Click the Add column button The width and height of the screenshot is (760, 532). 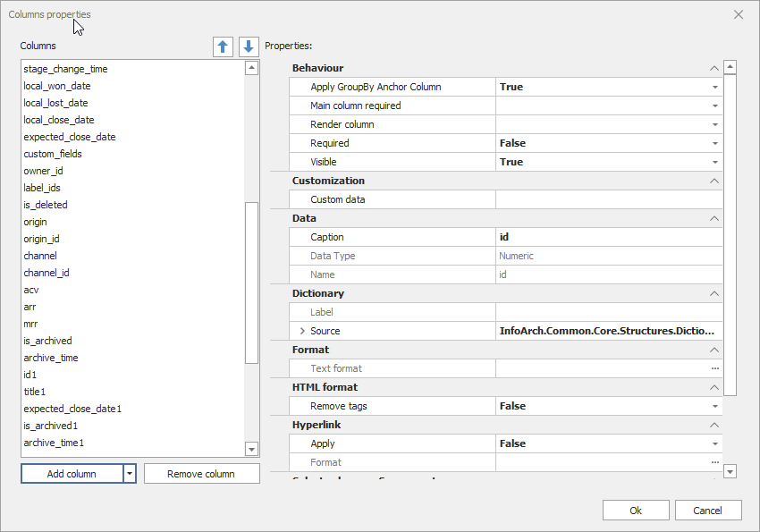click(x=72, y=474)
